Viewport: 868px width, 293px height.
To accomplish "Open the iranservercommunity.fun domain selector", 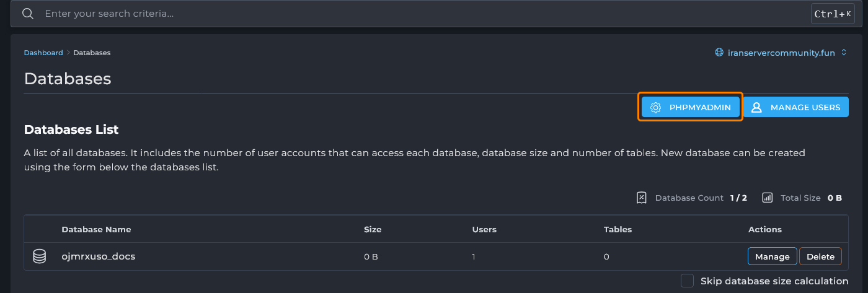I will coord(780,53).
